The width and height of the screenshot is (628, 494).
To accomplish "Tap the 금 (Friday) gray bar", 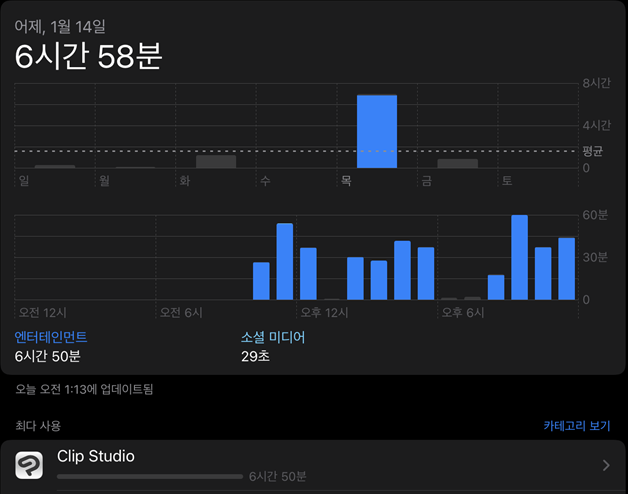I will click(x=458, y=163).
